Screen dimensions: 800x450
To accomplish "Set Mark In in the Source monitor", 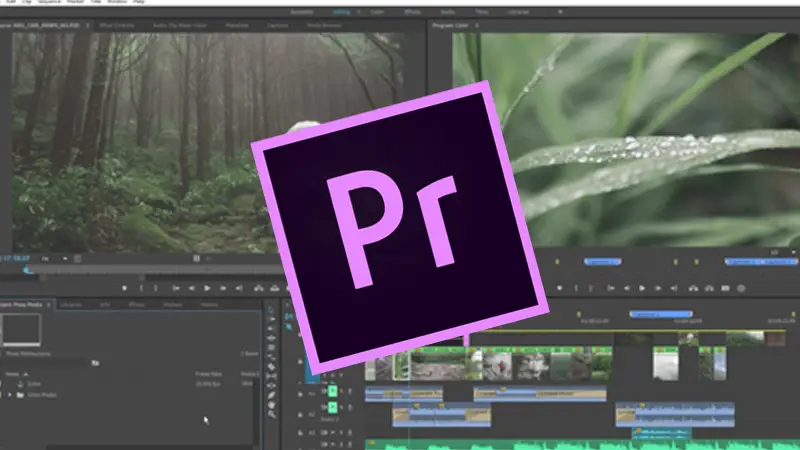I will pyautogui.click(x=141, y=288).
